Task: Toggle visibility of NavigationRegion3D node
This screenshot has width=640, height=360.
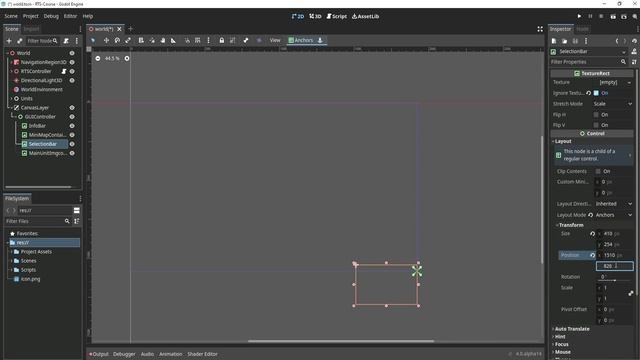Action: (72, 62)
